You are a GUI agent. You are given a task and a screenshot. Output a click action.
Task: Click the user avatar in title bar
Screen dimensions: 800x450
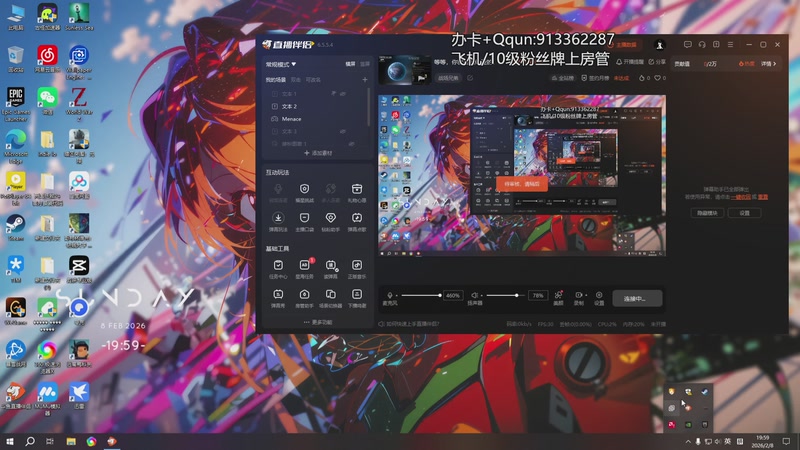pyautogui.click(x=659, y=45)
